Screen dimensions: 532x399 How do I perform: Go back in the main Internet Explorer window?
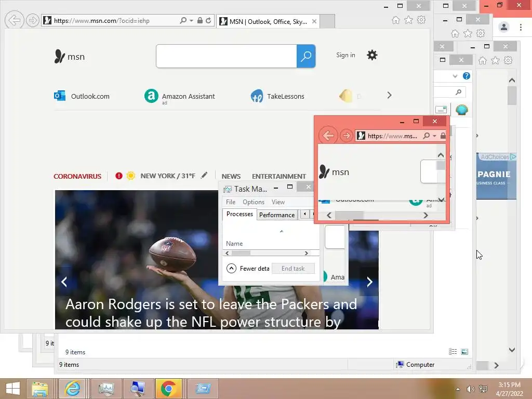pos(14,20)
